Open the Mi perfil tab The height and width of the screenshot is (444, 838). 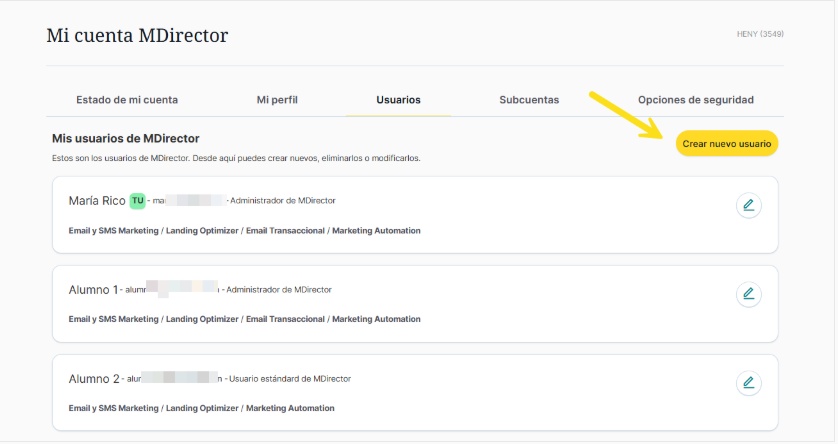(277, 100)
